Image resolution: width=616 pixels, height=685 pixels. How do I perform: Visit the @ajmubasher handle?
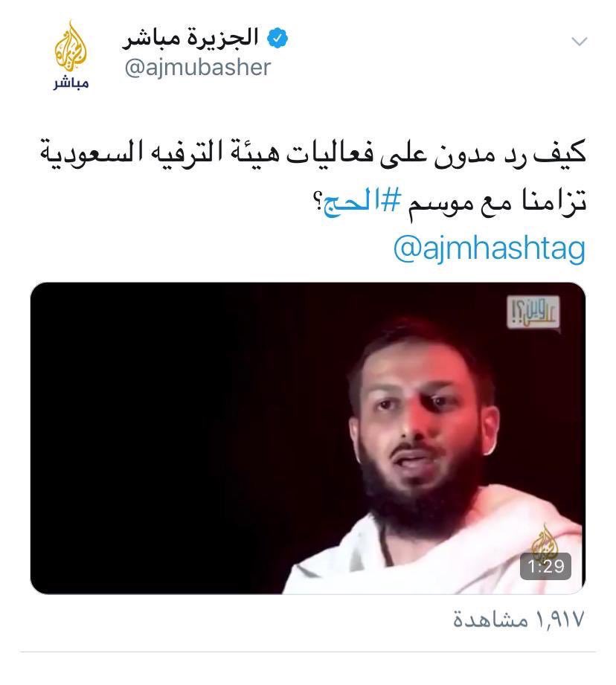coord(197,68)
